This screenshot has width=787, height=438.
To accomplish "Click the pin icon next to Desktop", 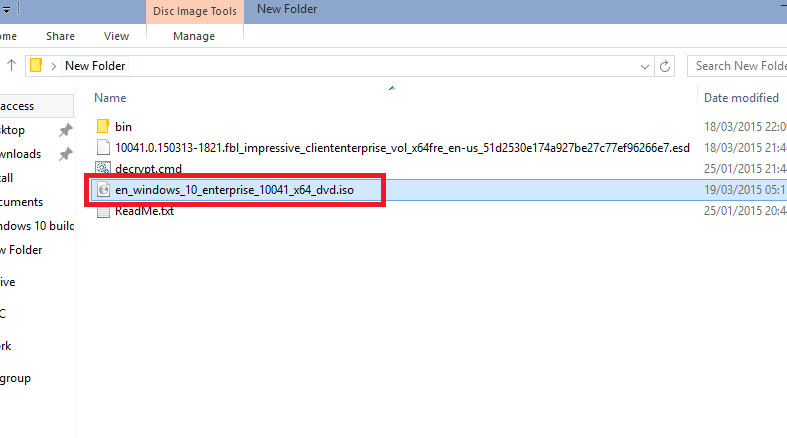I will coord(65,130).
